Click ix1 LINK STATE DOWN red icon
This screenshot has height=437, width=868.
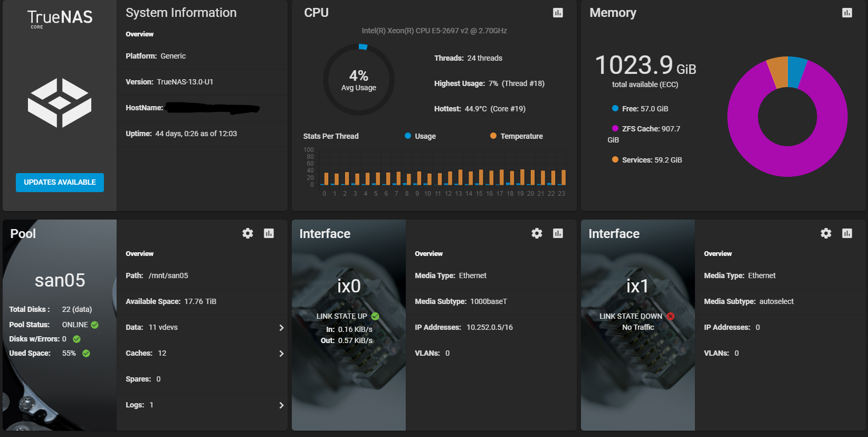pos(670,316)
